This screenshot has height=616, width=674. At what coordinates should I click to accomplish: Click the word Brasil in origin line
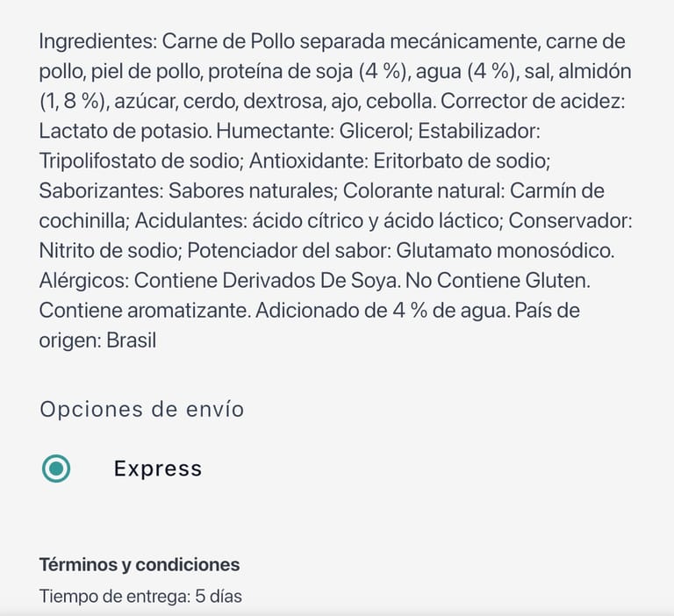click(132, 340)
